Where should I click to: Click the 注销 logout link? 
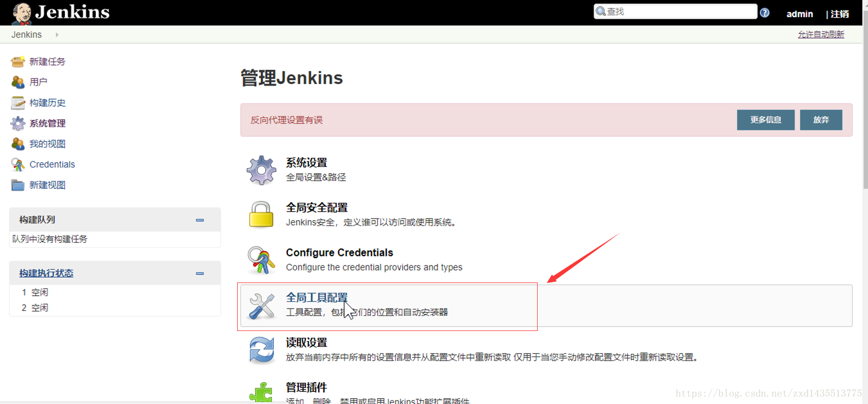(x=839, y=14)
